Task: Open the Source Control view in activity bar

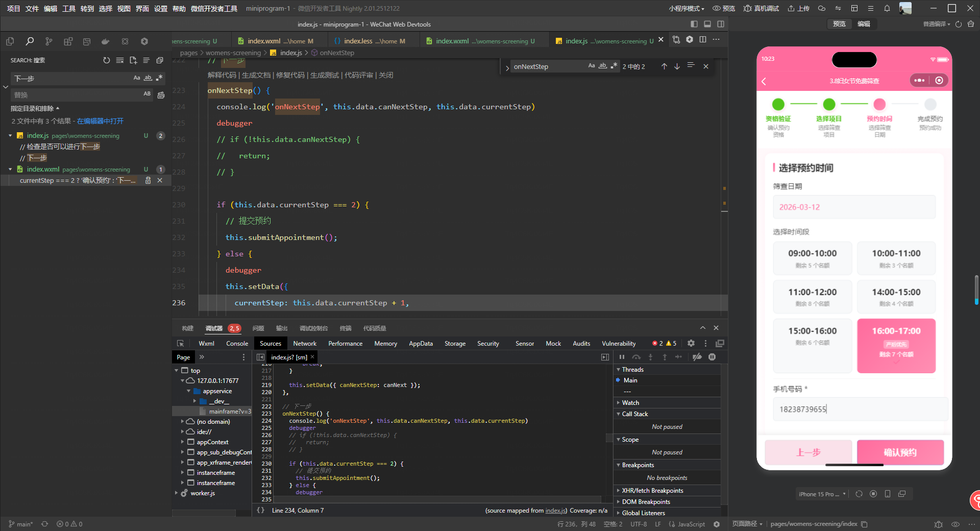Action: point(48,41)
